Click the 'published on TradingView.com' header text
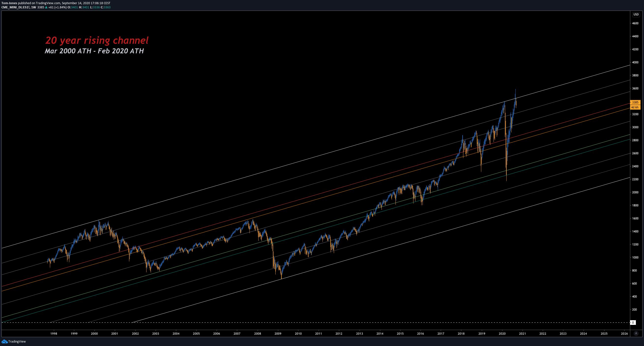The width and height of the screenshot is (644, 346). (39, 3)
